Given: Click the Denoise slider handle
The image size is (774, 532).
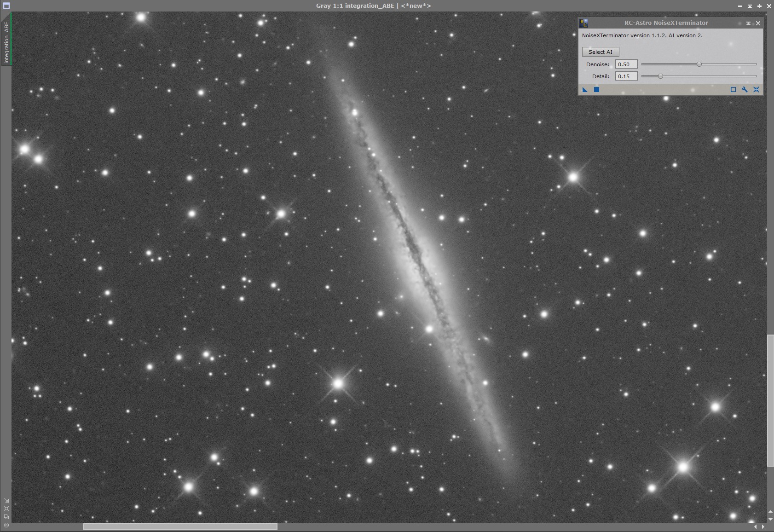Looking at the screenshot, I should (x=699, y=64).
